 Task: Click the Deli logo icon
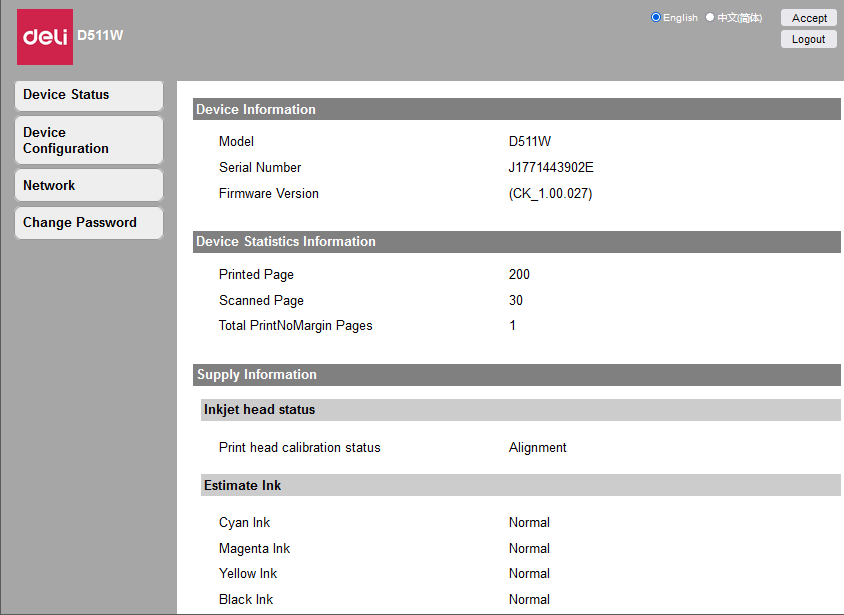click(x=45, y=37)
